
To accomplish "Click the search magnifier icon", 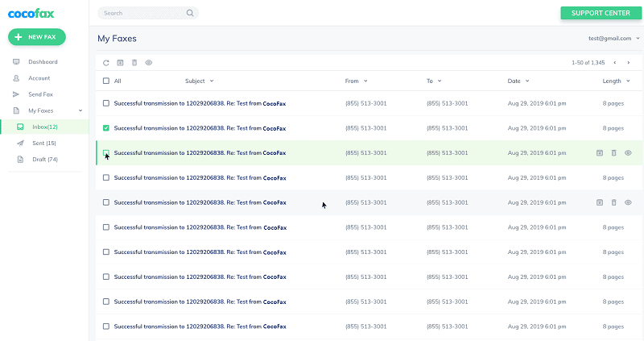I will 190,13.
